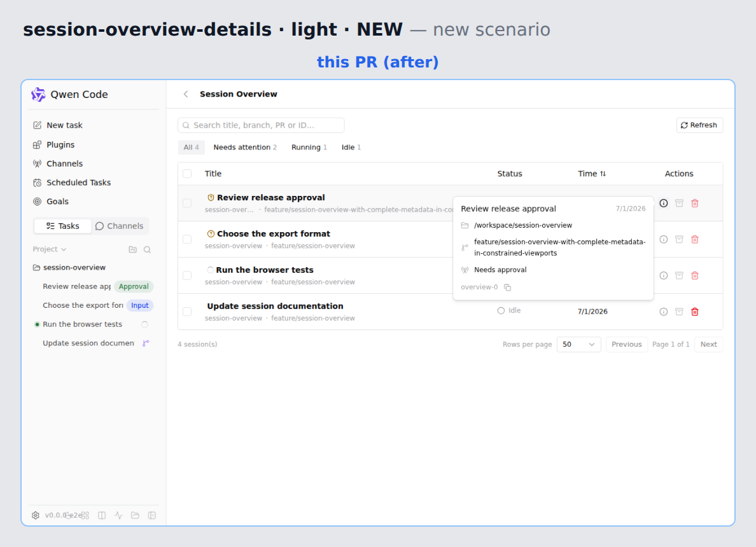Image resolution: width=756 pixels, height=547 pixels.
Task: Sort sessions by the Time column
Action: point(592,174)
